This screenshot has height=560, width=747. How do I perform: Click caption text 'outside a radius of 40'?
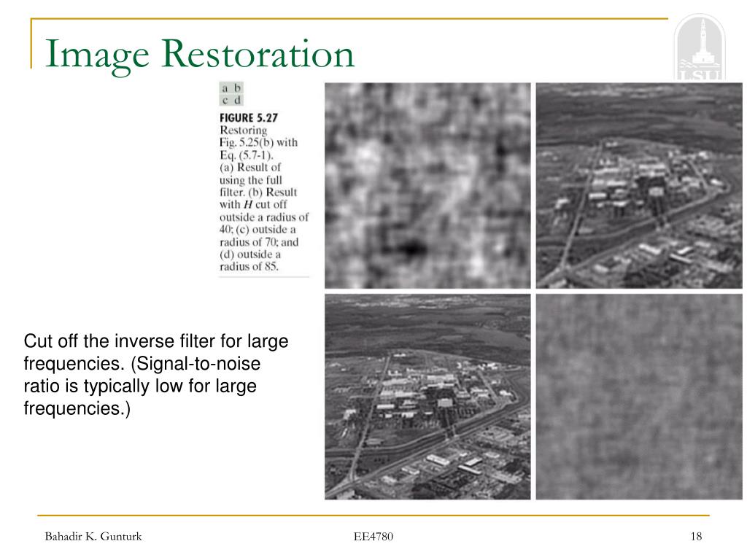pyautogui.click(x=264, y=223)
